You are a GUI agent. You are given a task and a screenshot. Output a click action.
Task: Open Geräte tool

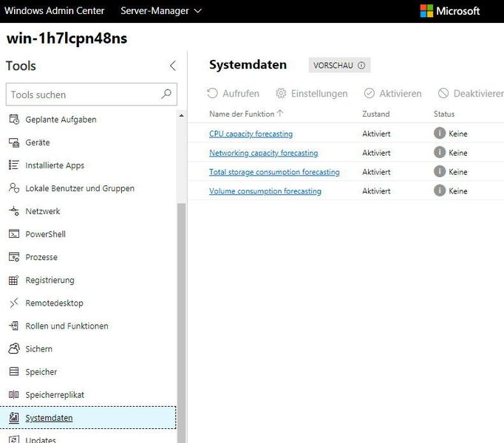(38, 142)
